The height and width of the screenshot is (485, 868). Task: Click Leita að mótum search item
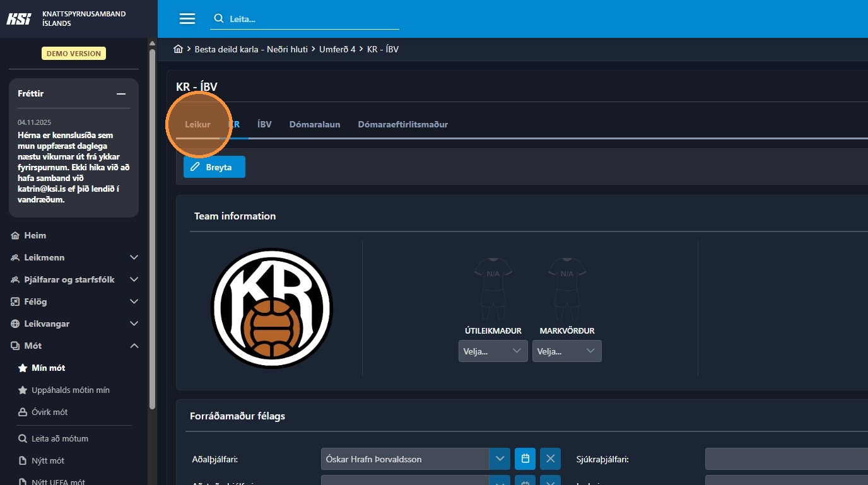coord(59,438)
